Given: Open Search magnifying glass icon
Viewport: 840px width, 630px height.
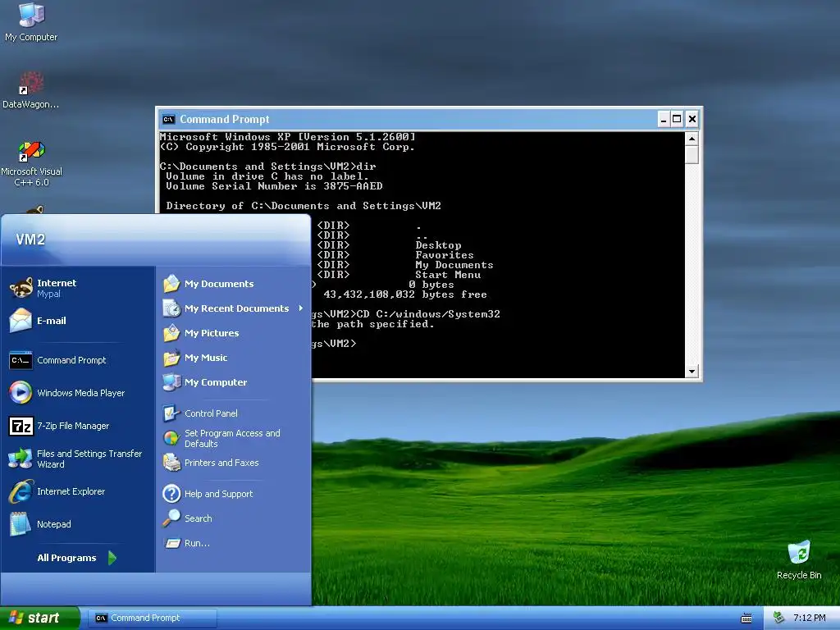Looking at the screenshot, I should 171,518.
